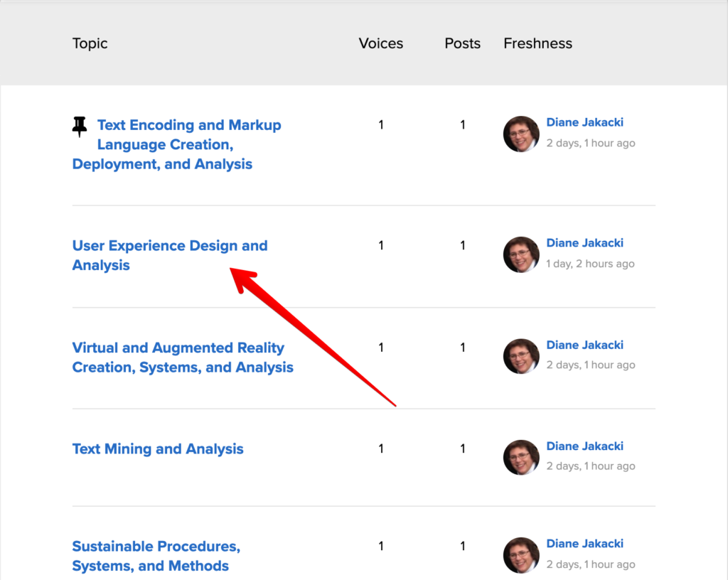Open the Text Mining and Analysis discussion

pos(158,449)
